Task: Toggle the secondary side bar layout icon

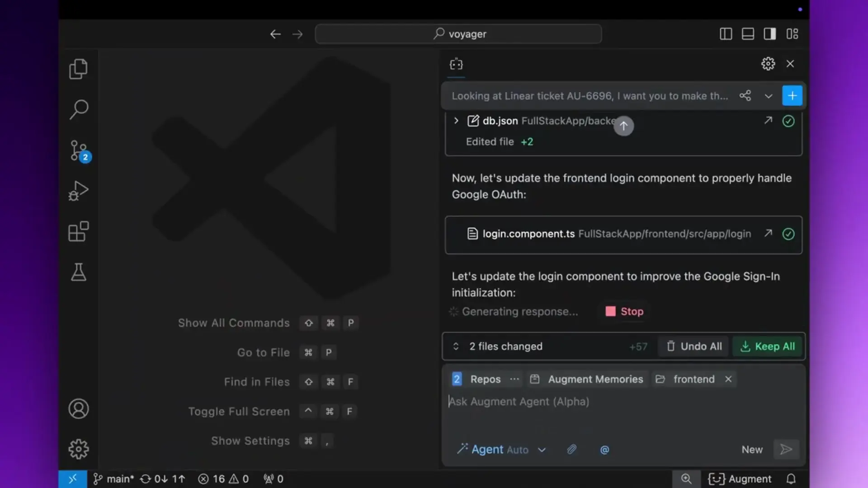Action: [x=770, y=34]
